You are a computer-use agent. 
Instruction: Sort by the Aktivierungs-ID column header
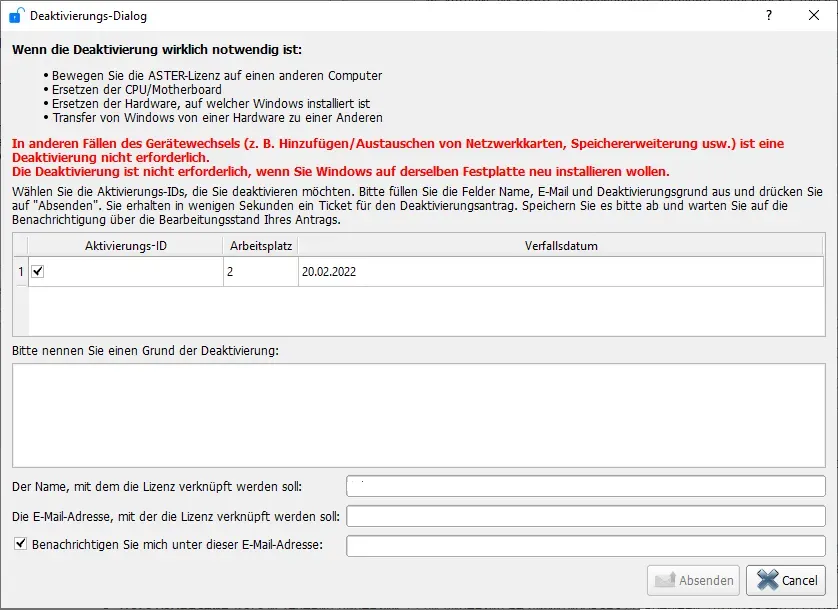coord(125,246)
